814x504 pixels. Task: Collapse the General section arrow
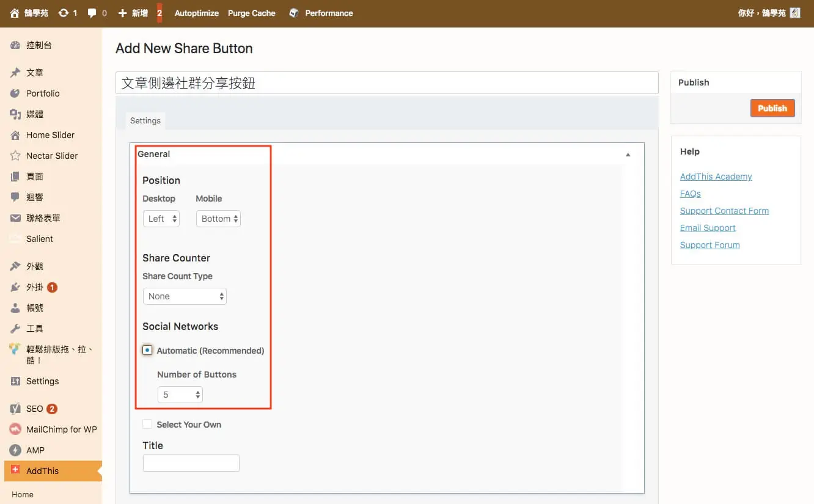click(x=628, y=155)
